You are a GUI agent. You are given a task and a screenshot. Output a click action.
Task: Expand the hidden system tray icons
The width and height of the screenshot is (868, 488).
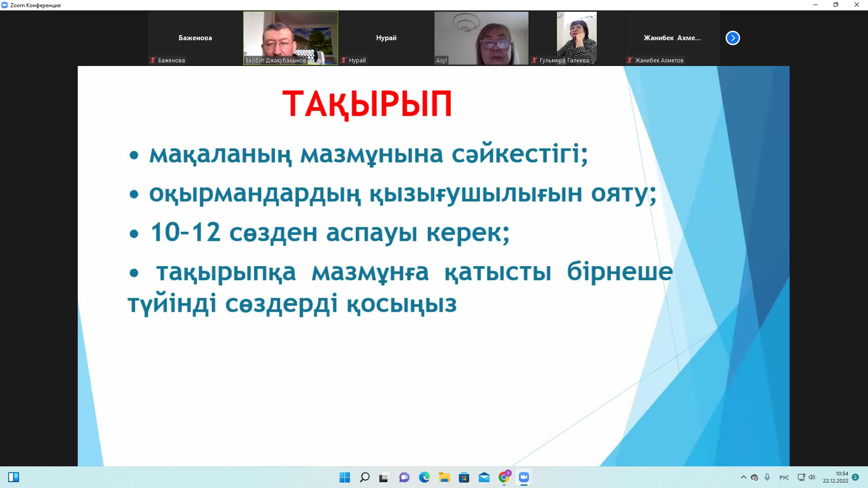point(743,477)
